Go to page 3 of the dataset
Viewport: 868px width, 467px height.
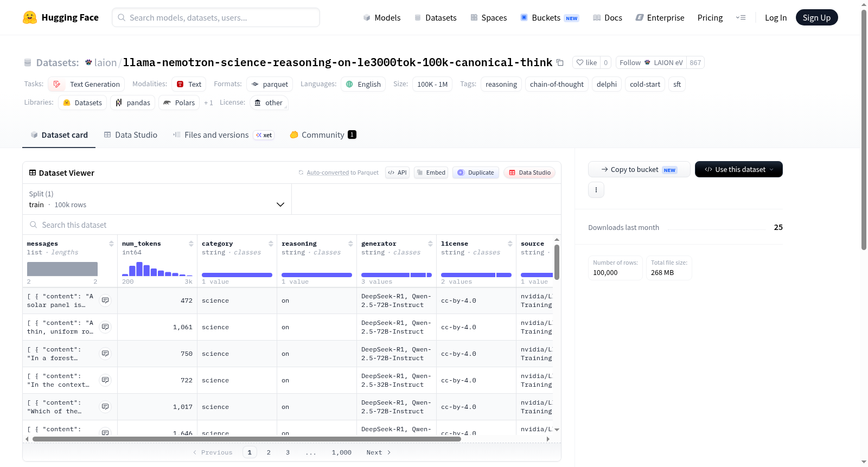(x=288, y=452)
